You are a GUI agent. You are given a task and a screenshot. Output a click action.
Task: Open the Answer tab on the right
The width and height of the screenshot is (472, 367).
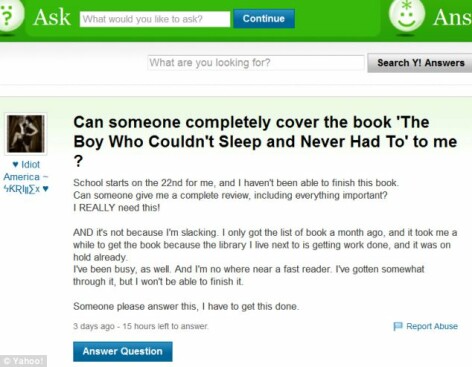[x=452, y=17]
